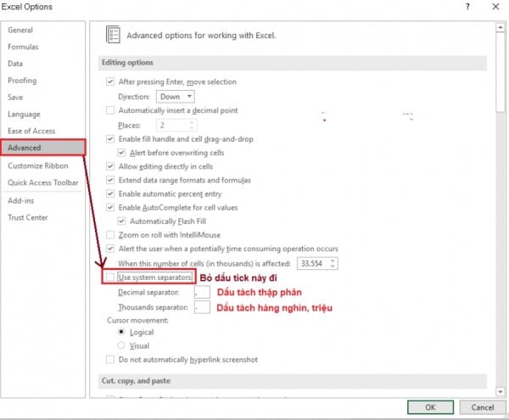Toggle Enable AutoComplete for cell values

(110, 207)
